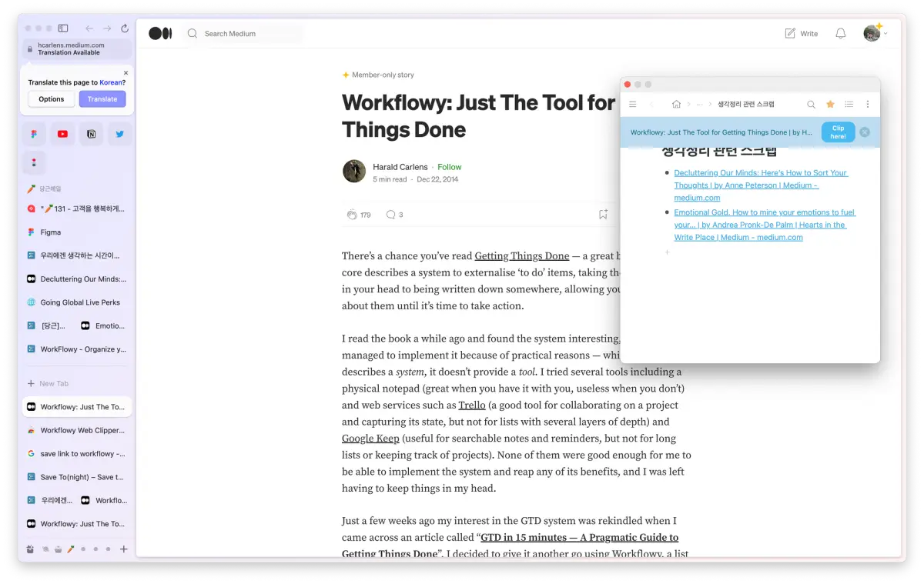This screenshot has width=924, height=584.
Task: Open the Trello link in the article
Action: tap(472, 405)
